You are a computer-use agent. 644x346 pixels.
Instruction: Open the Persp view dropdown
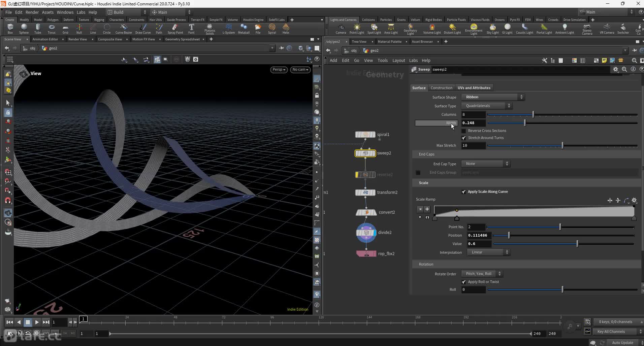click(x=279, y=70)
